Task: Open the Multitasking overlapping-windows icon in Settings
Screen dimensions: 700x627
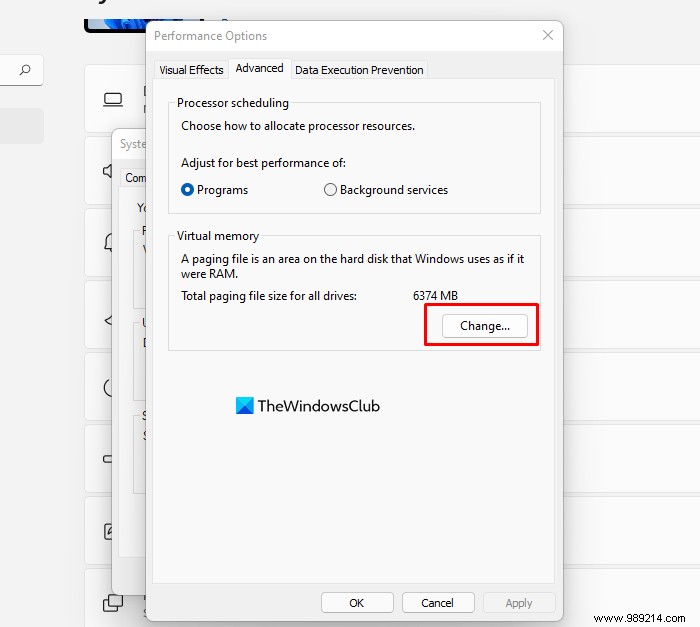Action: click(x=113, y=603)
